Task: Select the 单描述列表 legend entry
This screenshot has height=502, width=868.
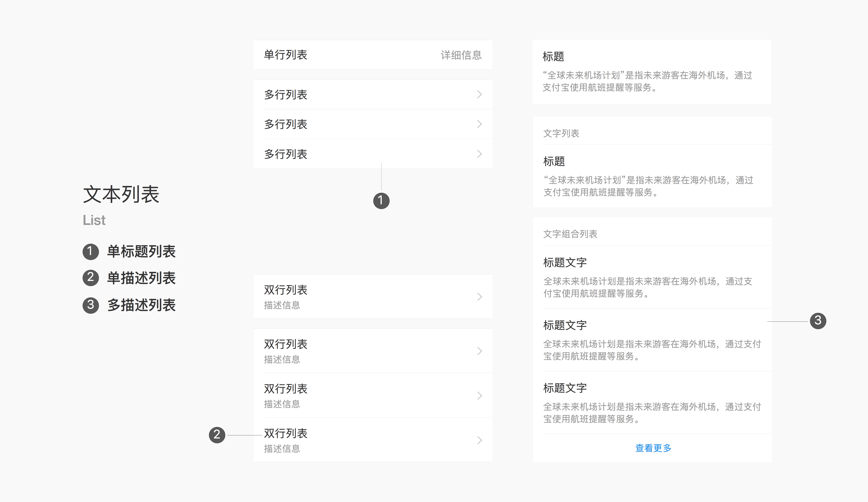Action: pyautogui.click(x=141, y=278)
